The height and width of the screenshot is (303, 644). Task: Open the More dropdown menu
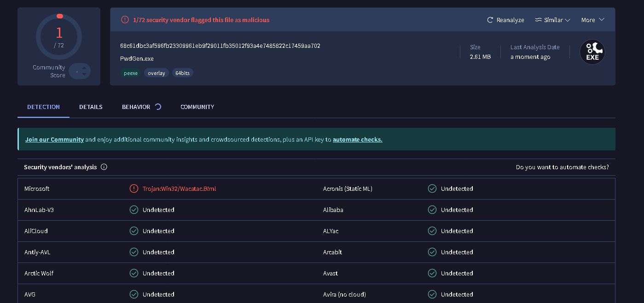[592, 20]
